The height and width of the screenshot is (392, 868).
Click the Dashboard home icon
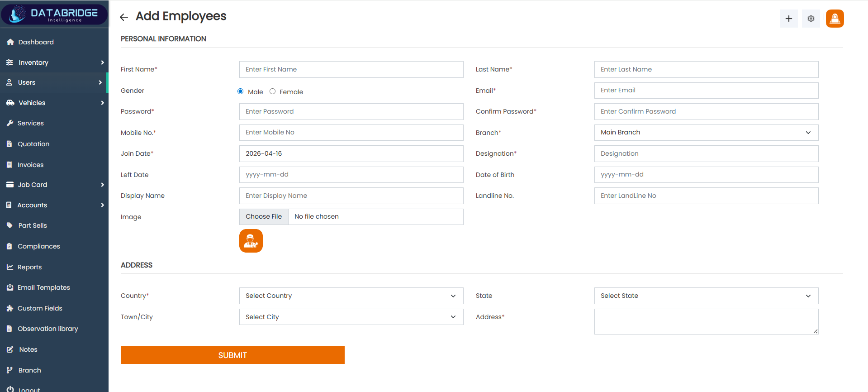[10, 42]
